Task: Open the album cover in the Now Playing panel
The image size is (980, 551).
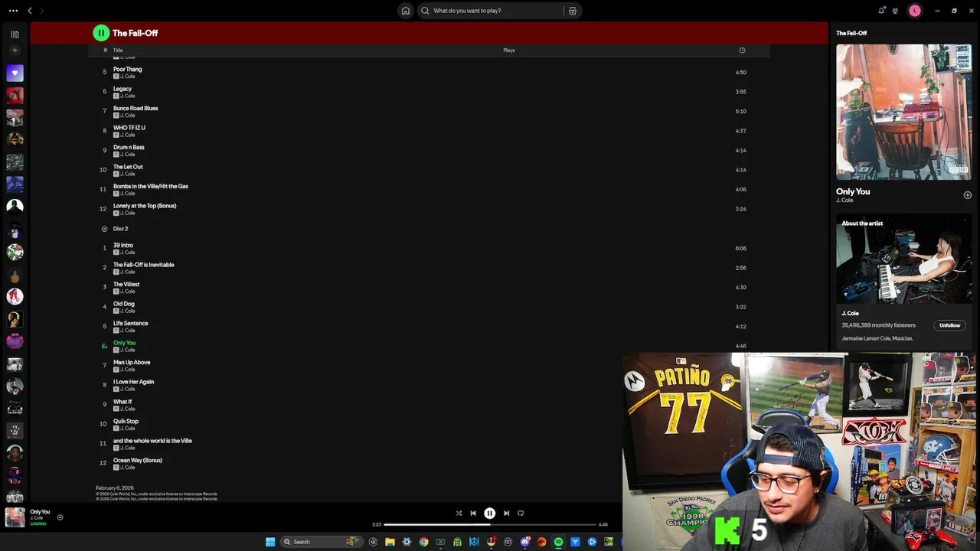Action: tap(904, 112)
